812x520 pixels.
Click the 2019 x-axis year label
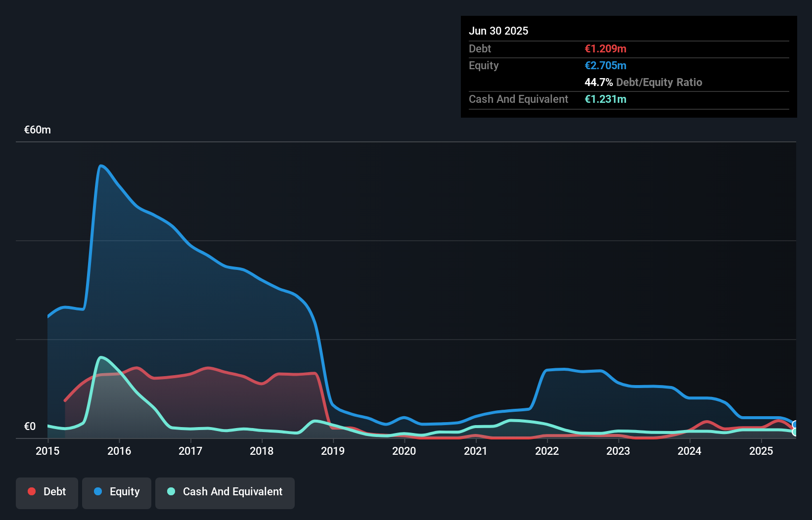(333, 451)
